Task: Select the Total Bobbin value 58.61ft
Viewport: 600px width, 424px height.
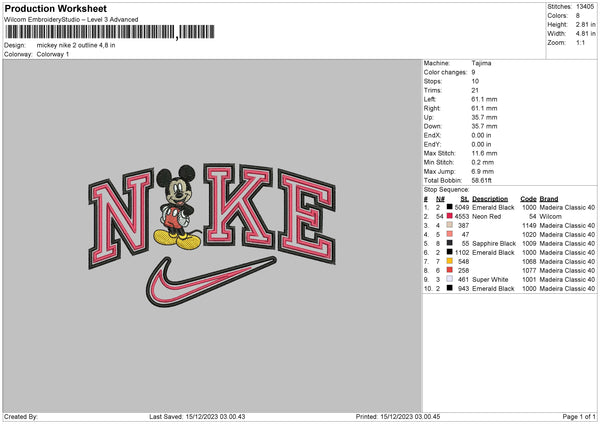Action: [x=481, y=180]
